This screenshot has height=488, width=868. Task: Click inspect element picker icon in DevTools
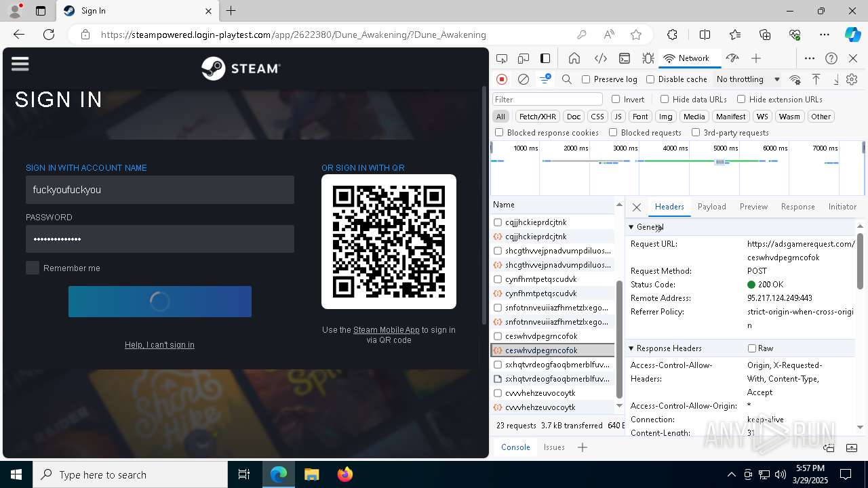coord(502,58)
